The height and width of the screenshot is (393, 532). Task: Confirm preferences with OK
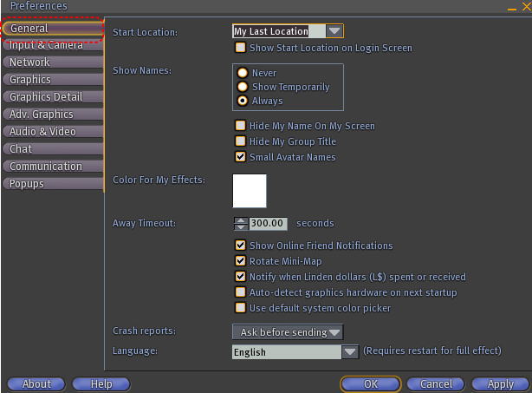371,384
